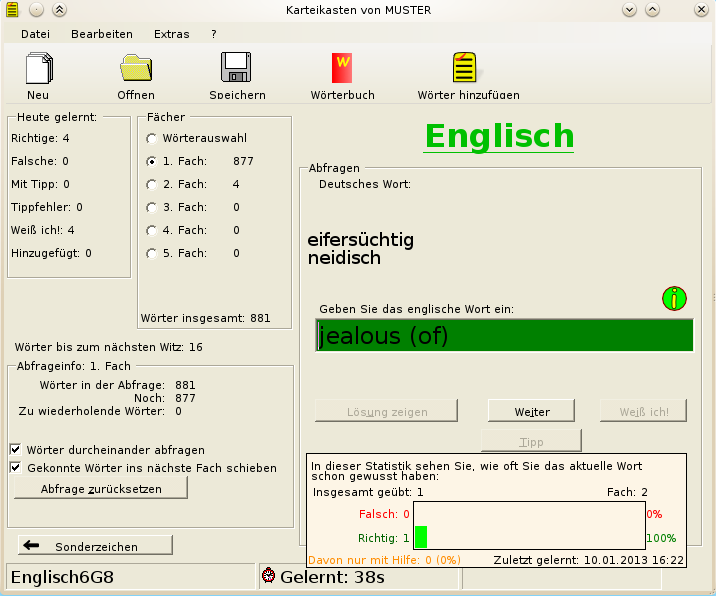The height and width of the screenshot is (596, 716).
Task: Click the Fach: 2 label in statistics
Action: 627,492
